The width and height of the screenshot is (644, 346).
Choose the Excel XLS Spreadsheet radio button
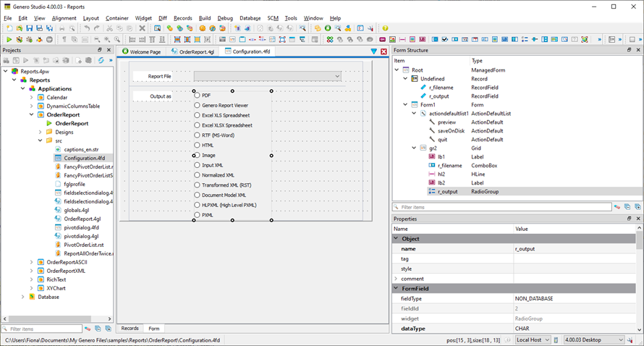(x=197, y=116)
